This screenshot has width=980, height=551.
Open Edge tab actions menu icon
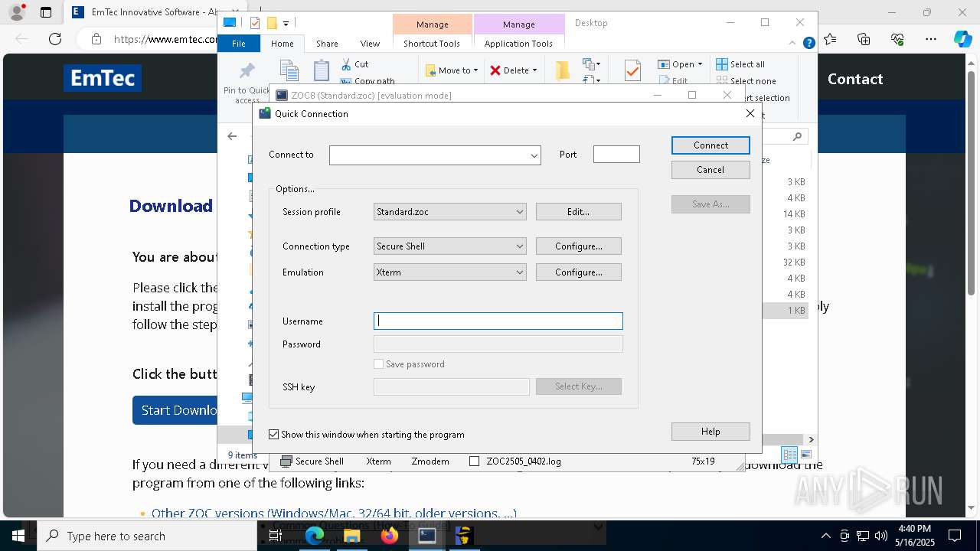(46, 12)
